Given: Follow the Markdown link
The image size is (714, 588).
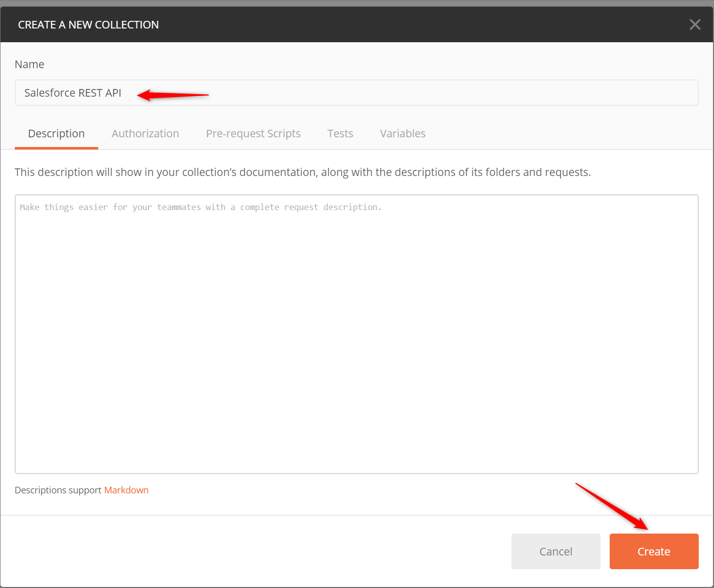Looking at the screenshot, I should tap(126, 490).
